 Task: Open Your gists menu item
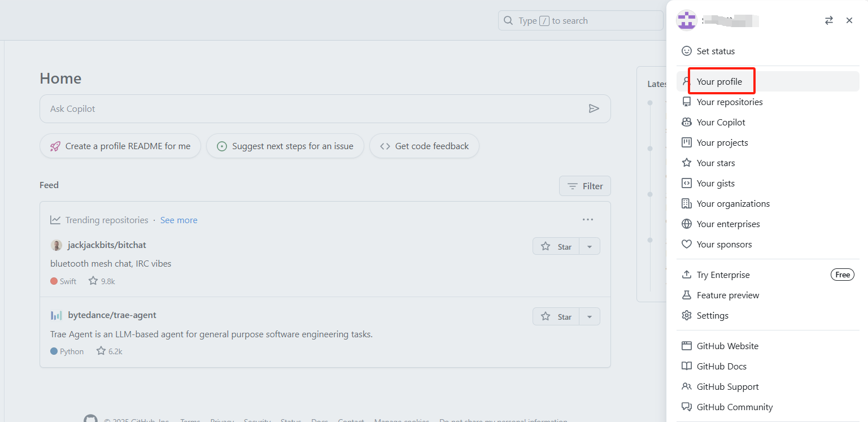(x=768, y=183)
